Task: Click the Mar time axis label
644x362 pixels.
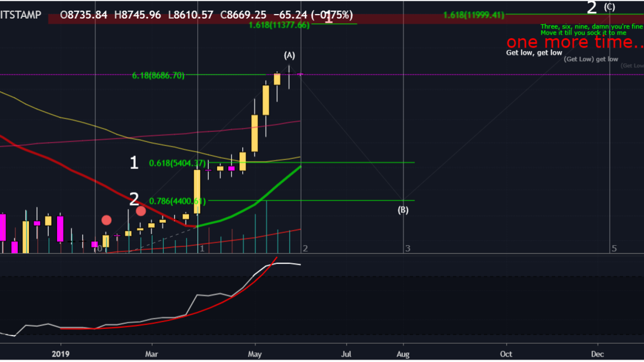Action: tap(152, 354)
